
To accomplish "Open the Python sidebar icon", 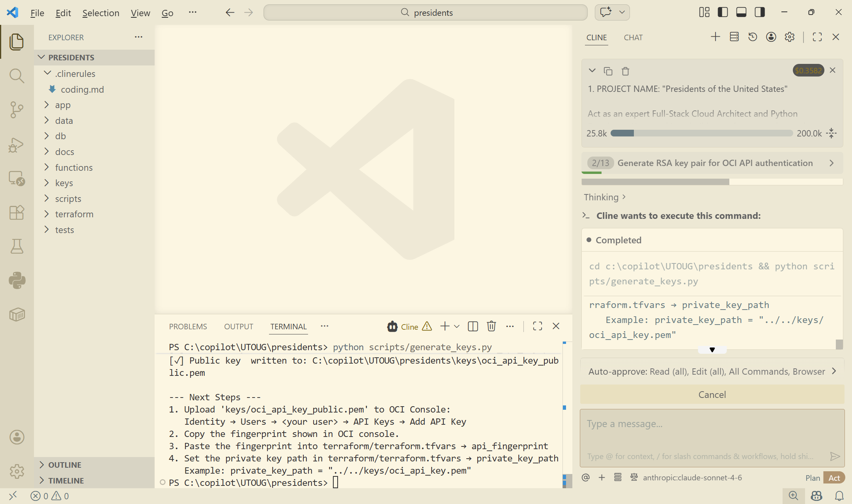I will (x=17, y=280).
